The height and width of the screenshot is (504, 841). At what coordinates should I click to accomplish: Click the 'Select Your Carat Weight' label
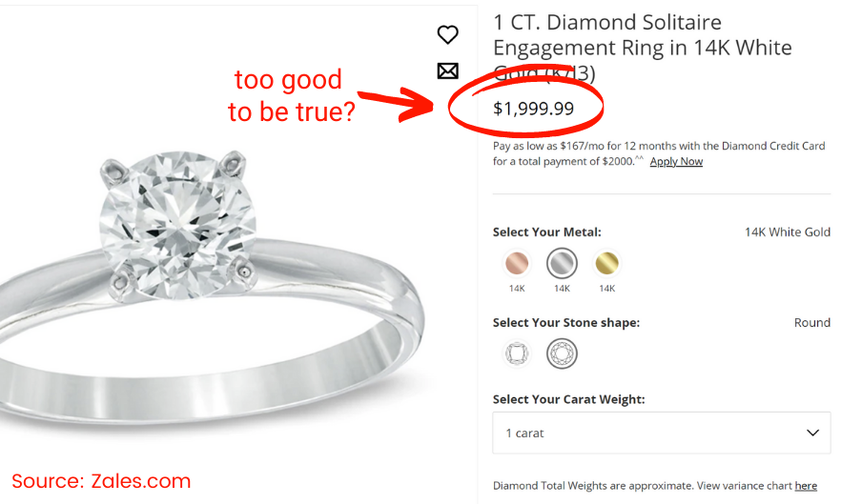tap(568, 399)
